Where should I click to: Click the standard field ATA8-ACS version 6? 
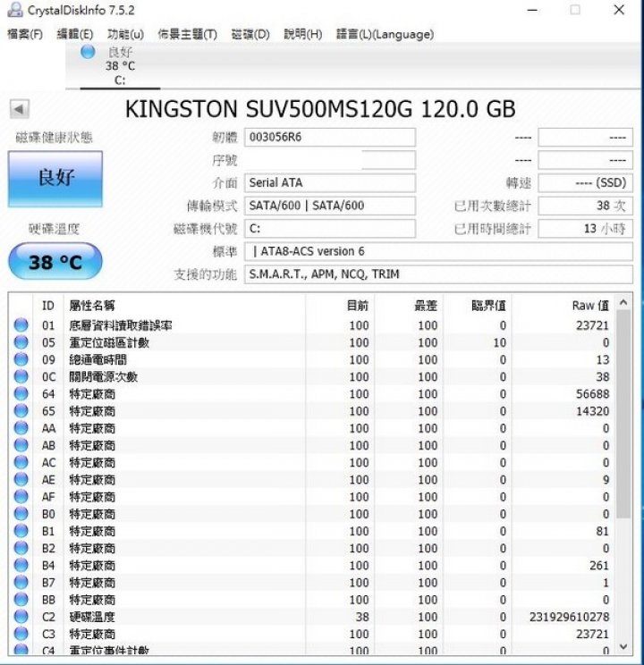coord(438,251)
